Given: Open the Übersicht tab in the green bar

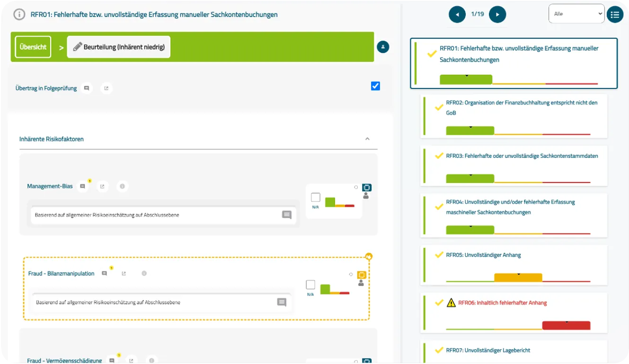Looking at the screenshot, I should coord(33,47).
